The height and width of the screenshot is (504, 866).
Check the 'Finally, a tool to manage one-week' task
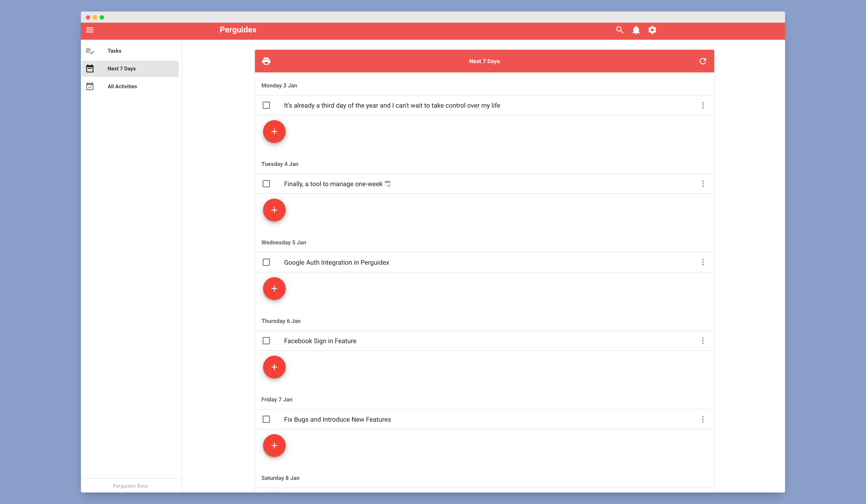click(266, 184)
